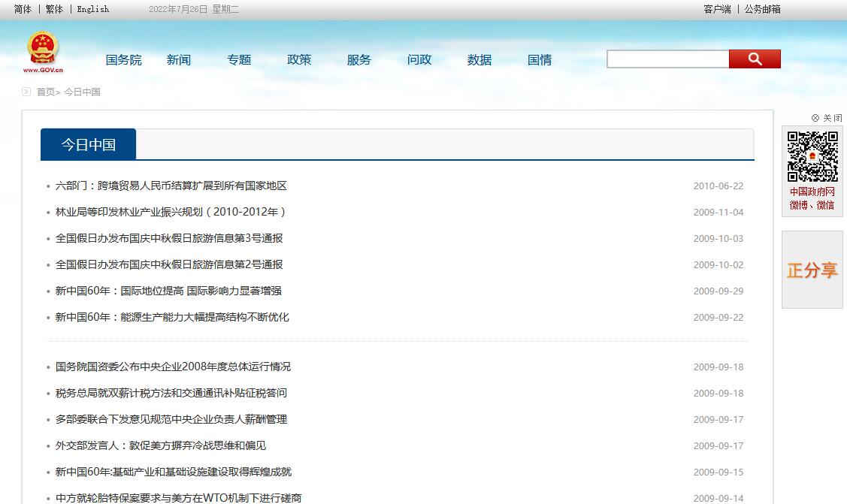Click the date 2009-10-03
847x504 pixels.
pos(718,239)
